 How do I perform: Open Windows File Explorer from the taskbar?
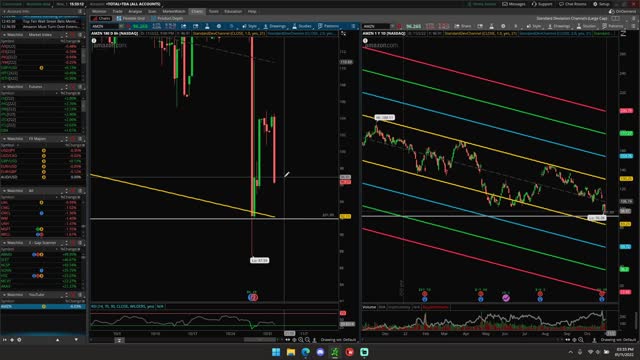click(x=291, y=352)
